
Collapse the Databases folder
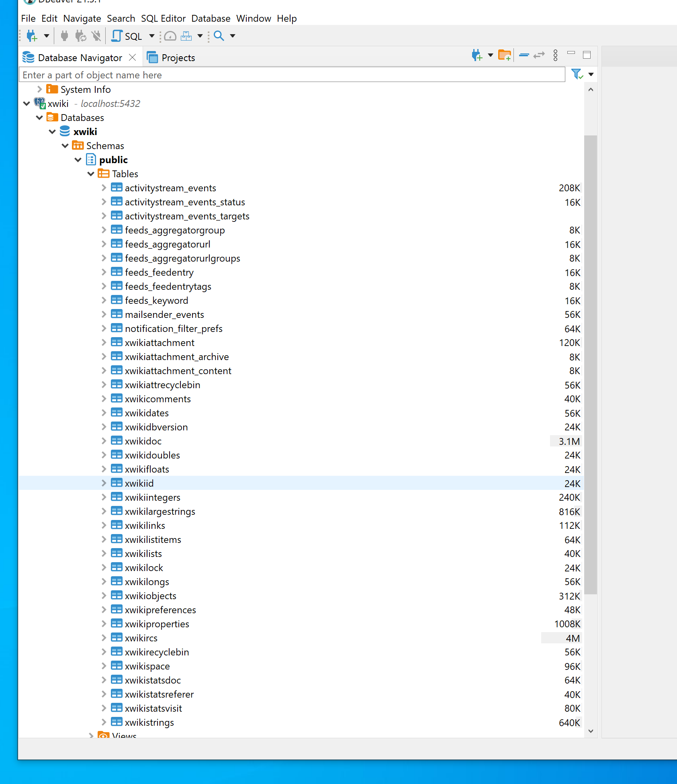pyautogui.click(x=39, y=118)
